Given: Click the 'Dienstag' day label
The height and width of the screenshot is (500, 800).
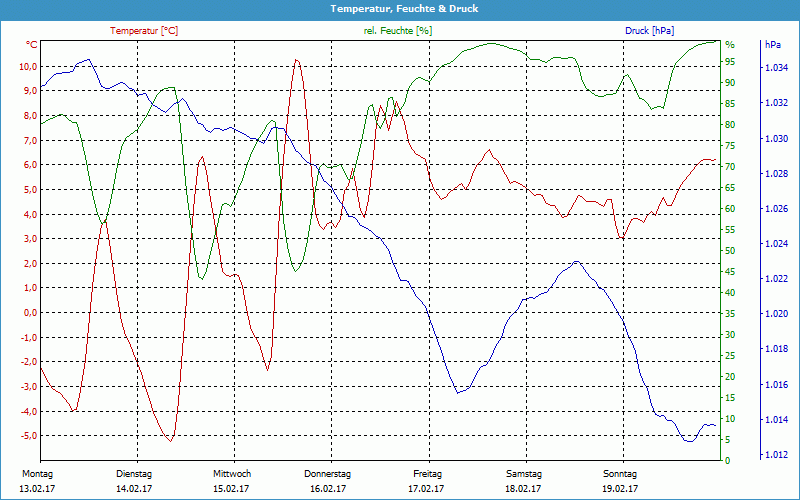Looking at the screenshot, I should click(134, 474).
